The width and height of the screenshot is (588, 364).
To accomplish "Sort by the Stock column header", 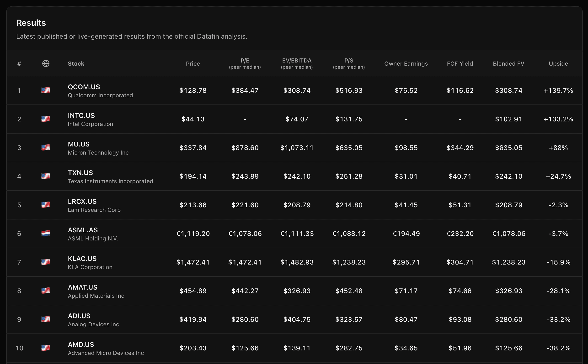I will [x=76, y=63].
